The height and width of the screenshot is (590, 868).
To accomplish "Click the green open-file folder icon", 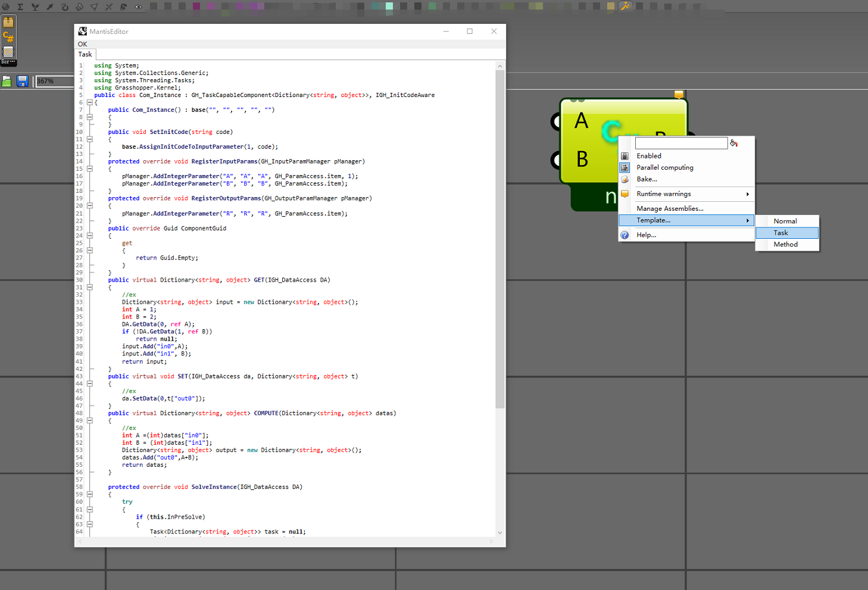I will [x=7, y=82].
